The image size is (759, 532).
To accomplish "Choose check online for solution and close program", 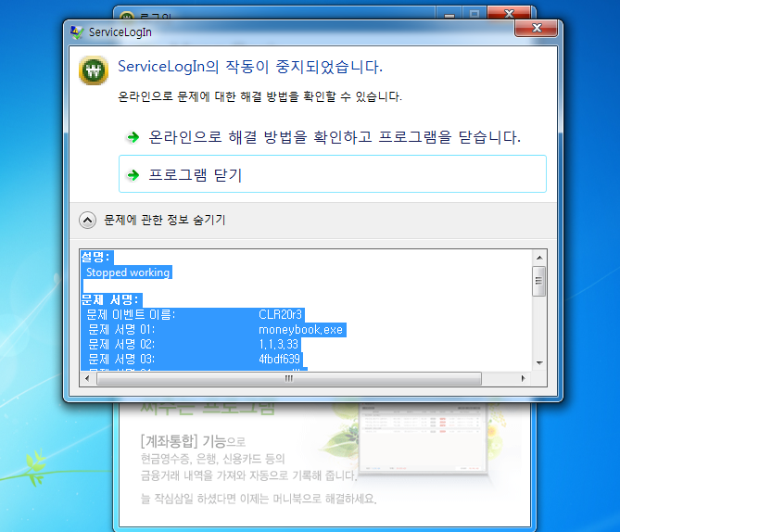I will pos(333,137).
